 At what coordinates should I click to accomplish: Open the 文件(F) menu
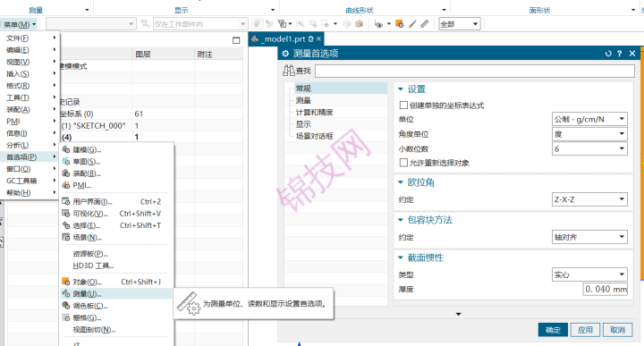point(30,38)
